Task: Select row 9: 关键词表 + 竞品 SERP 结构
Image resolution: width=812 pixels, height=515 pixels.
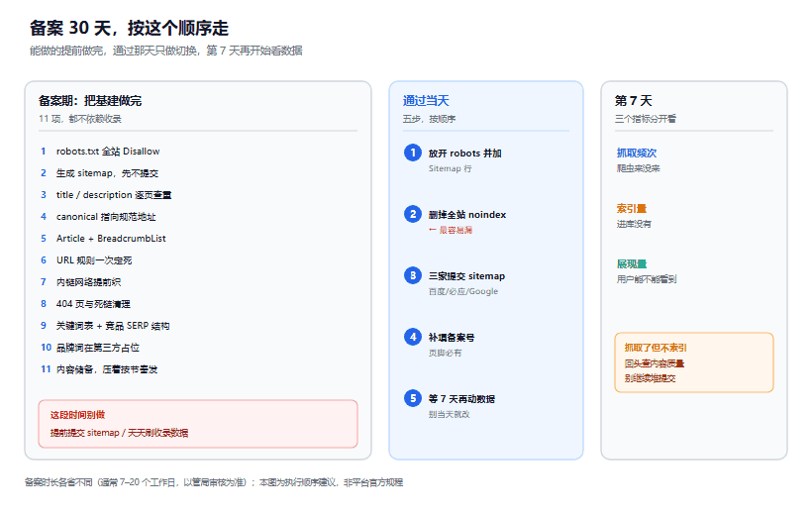Action: point(105,326)
